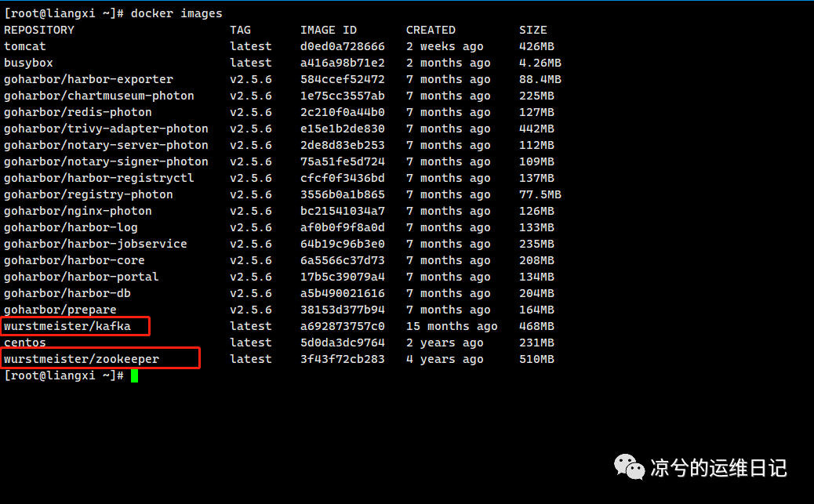Click goharbor/trivy-adapter-photon repository name

(106, 129)
